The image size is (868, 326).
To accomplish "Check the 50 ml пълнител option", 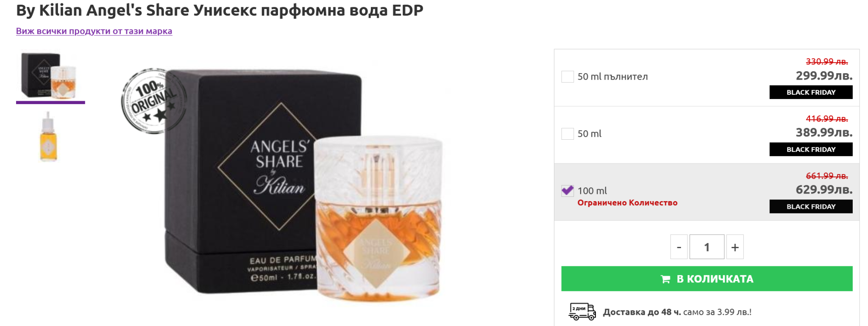I will (568, 77).
